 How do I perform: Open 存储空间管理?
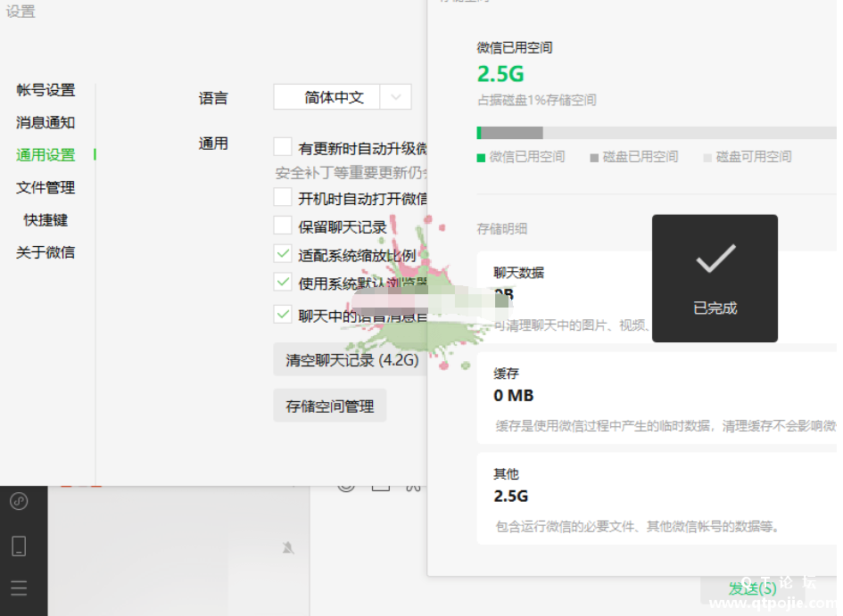329,406
